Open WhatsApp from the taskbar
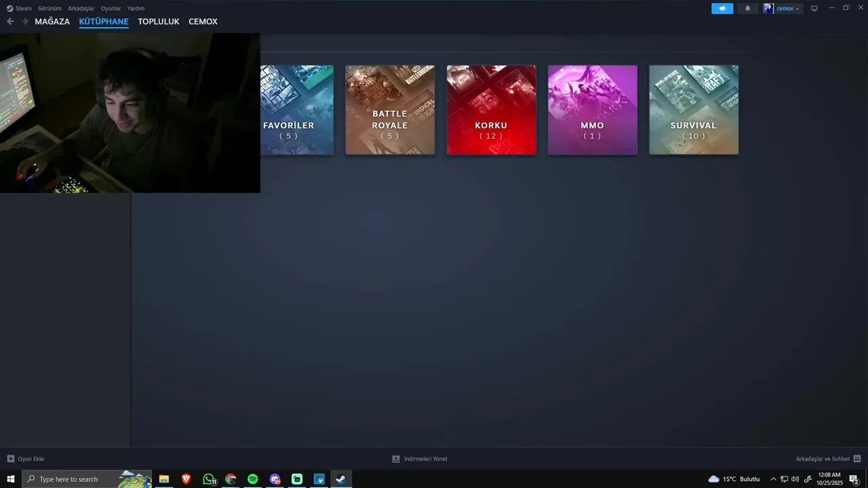Image resolution: width=868 pixels, height=488 pixels. [209, 479]
